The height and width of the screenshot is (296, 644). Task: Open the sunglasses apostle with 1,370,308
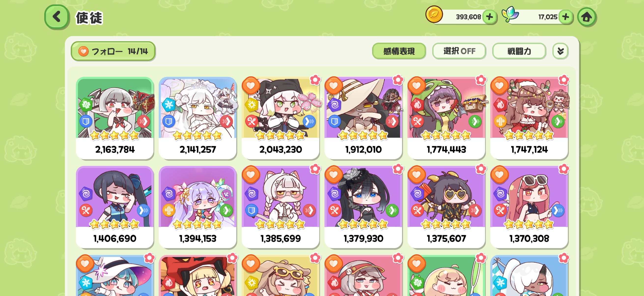[529, 207]
